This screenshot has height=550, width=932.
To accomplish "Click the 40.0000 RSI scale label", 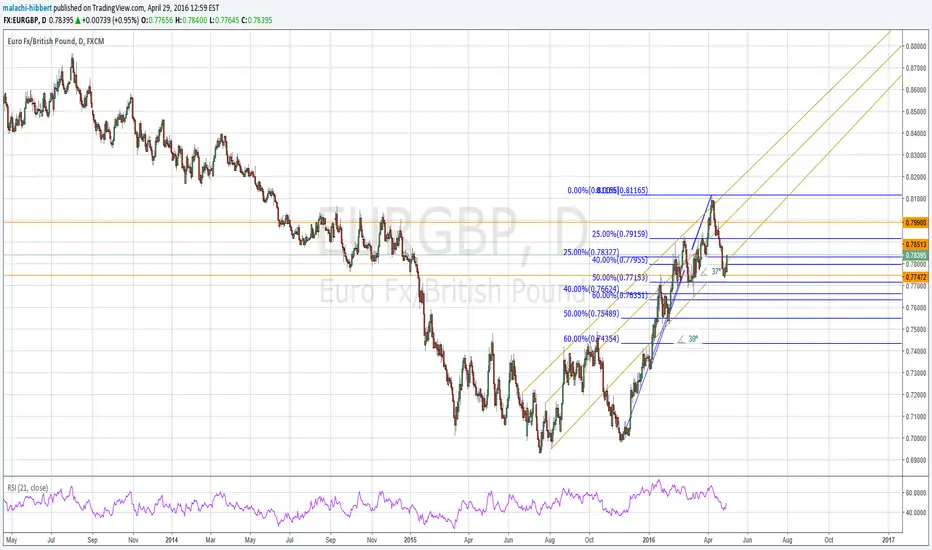I will point(916,512).
